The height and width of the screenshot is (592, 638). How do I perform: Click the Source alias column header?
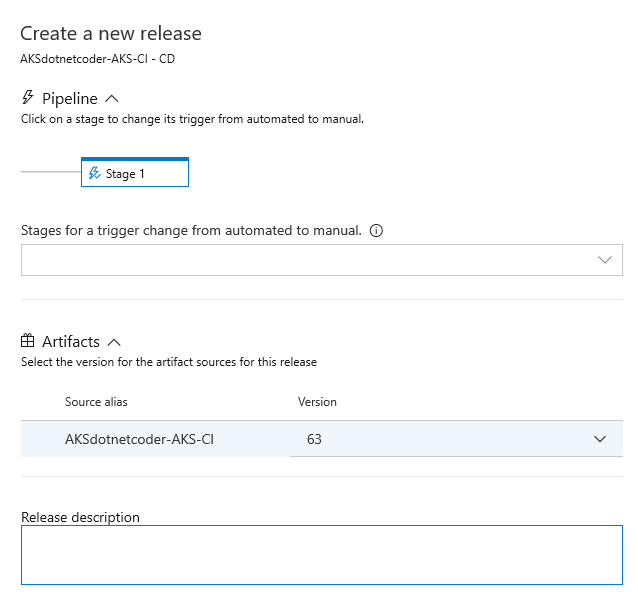click(96, 402)
